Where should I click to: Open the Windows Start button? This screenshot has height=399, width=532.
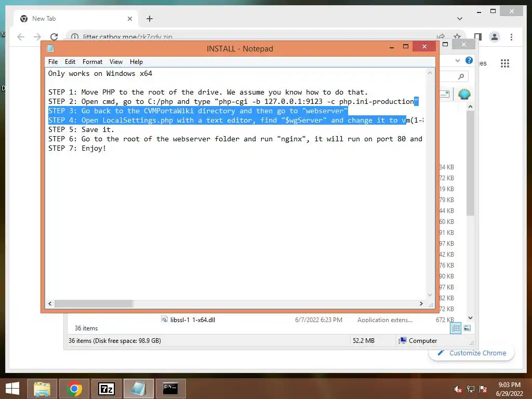point(12,389)
